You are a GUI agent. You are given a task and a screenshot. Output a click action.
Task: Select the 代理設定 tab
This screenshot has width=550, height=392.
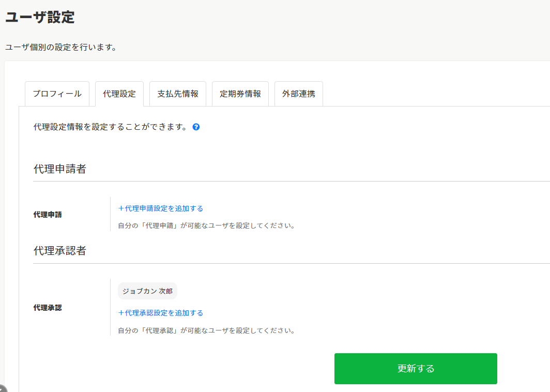[x=119, y=94]
